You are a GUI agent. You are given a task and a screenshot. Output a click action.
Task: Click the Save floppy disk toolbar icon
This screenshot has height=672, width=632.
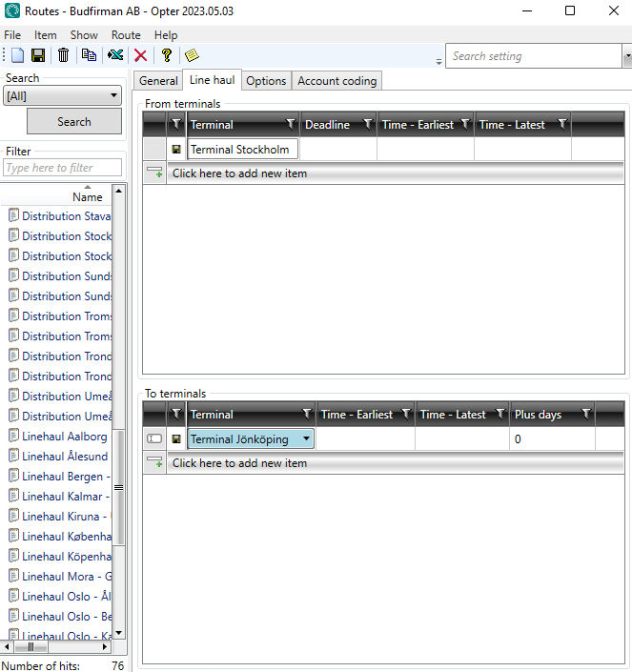[39, 55]
